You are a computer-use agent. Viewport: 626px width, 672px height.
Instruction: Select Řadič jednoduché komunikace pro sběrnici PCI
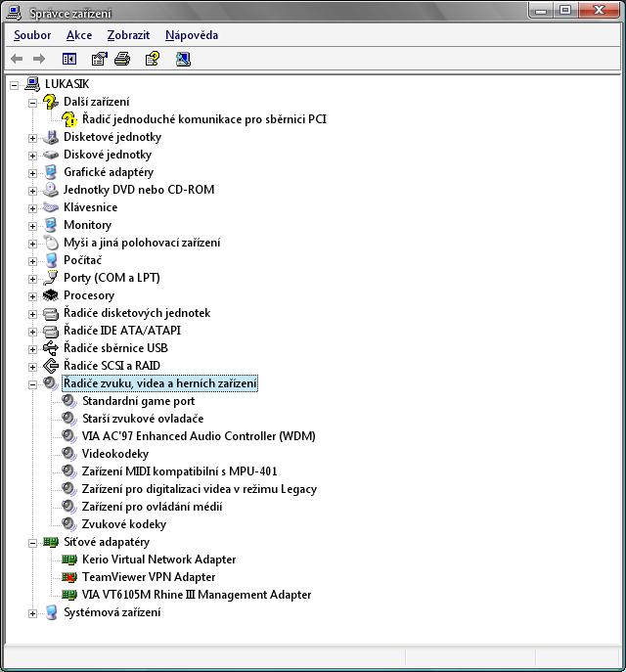204,119
